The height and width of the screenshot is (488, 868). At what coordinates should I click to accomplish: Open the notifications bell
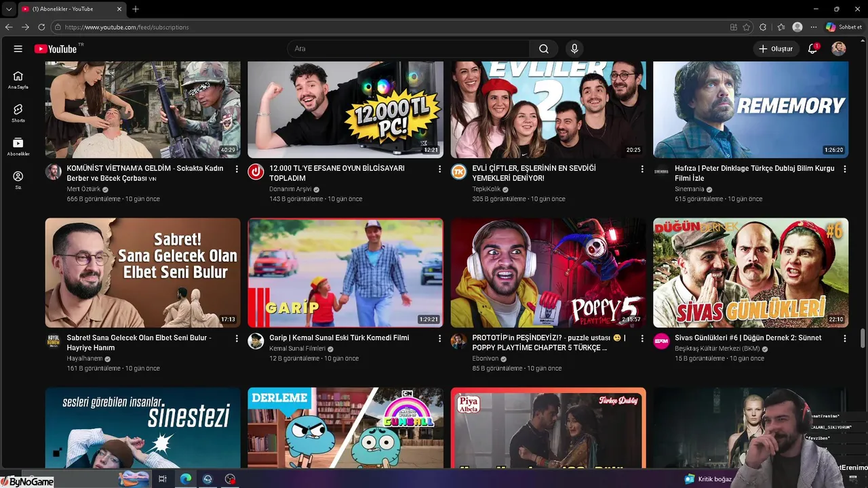pyautogui.click(x=812, y=49)
